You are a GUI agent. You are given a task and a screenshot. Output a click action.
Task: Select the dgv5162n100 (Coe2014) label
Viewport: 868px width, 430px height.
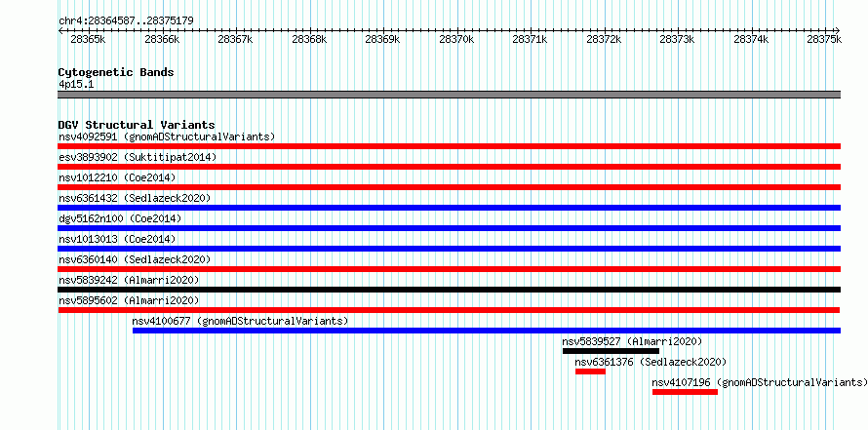pyautogui.click(x=120, y=218)
